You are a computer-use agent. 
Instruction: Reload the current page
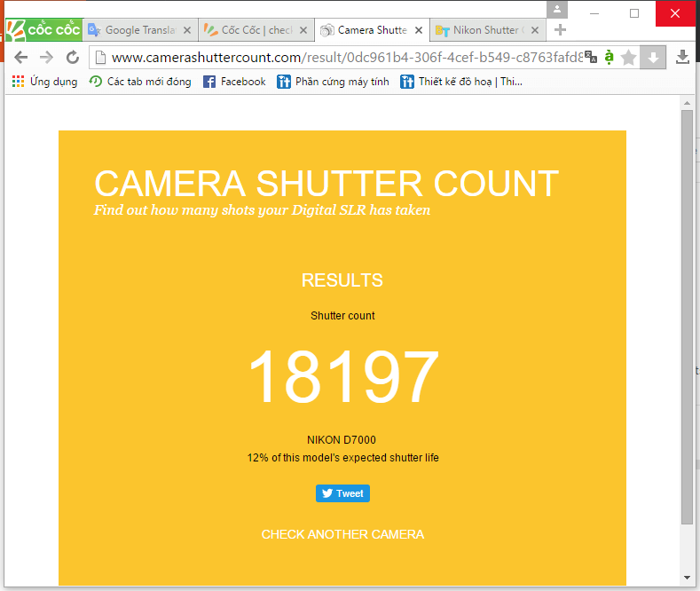point(73,58)
